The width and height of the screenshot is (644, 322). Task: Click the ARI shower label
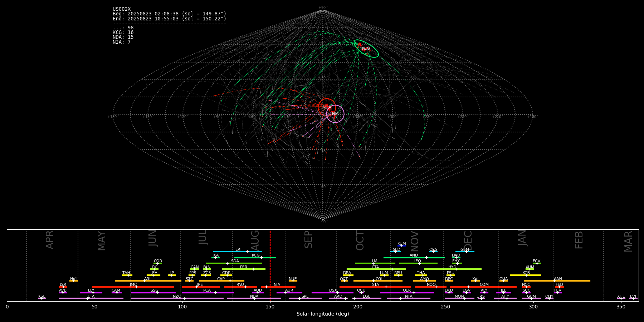(147, 279)
